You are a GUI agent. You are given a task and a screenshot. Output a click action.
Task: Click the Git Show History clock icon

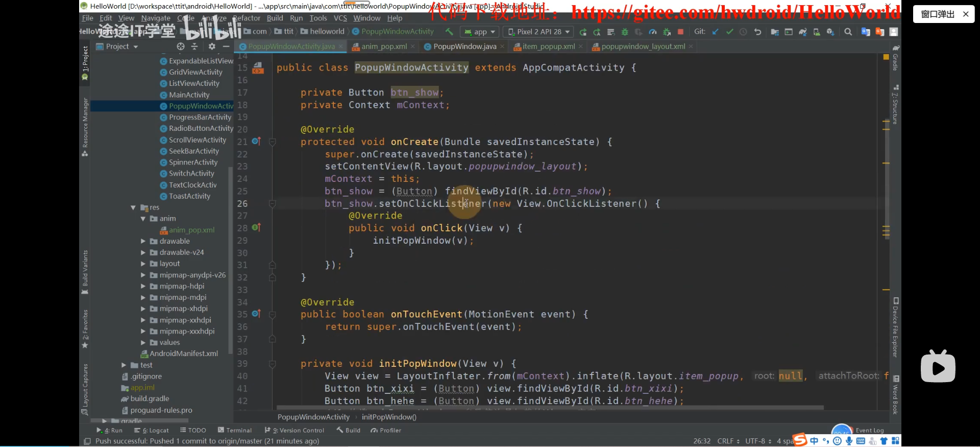pyautogui.click(x=743, y=32)
